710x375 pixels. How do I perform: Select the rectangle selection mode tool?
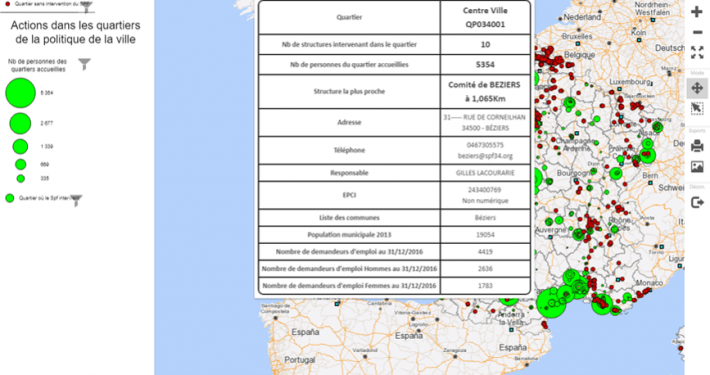tap(697, 109)
